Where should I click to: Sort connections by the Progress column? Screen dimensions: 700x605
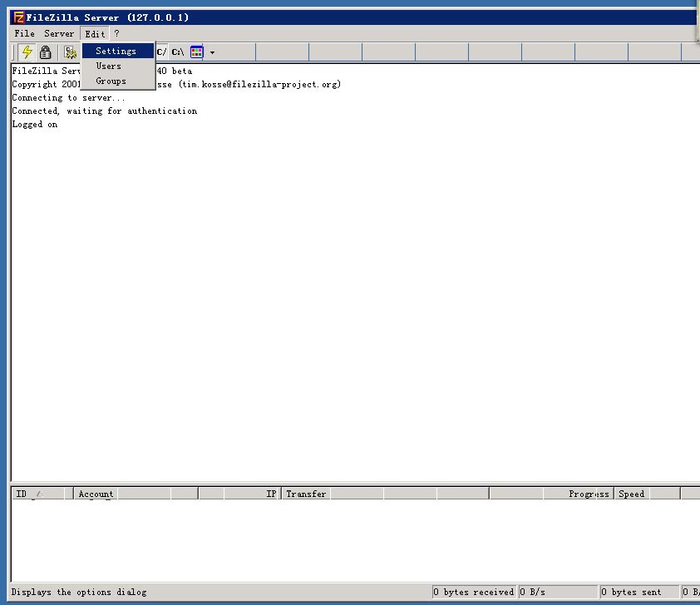pos(551,494)
